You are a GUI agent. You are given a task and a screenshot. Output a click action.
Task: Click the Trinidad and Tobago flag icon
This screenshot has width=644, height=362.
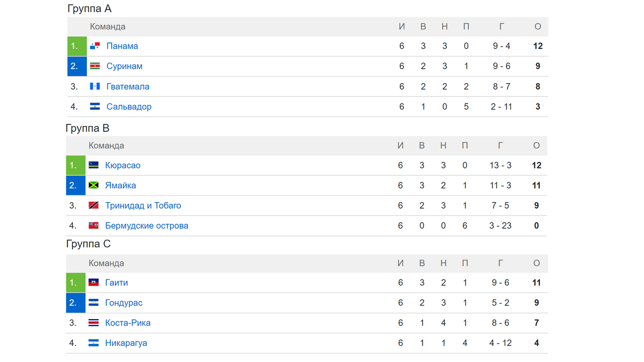tap(93, 205)
